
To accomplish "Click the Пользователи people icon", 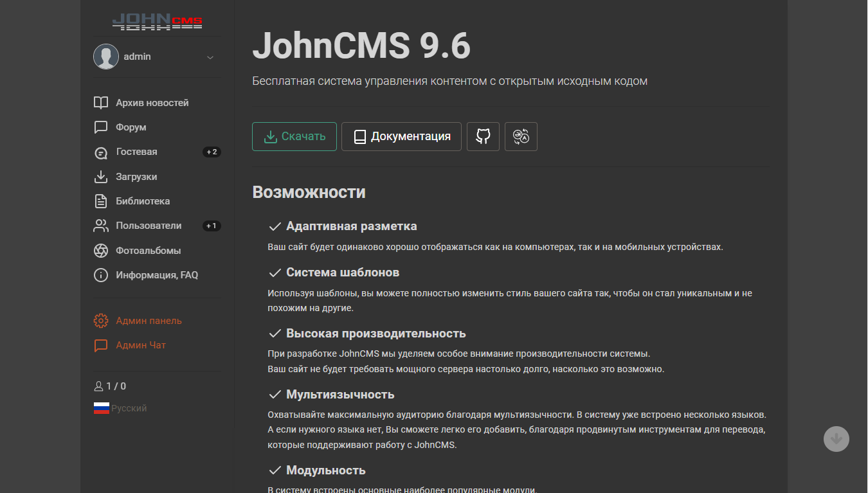I will click(x=101, y=226).
